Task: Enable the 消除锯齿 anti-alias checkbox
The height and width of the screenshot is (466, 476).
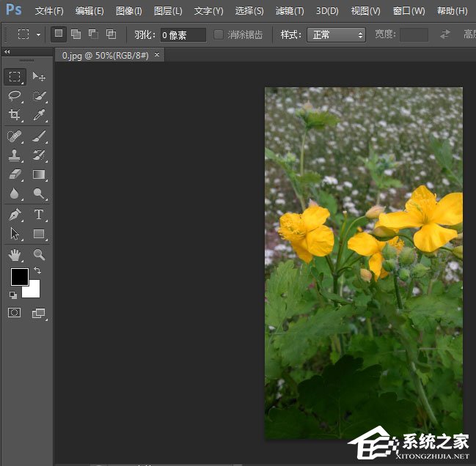Action: [219, 34]
